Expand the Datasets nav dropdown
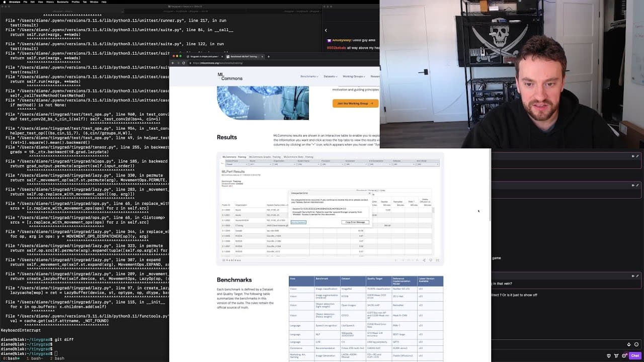 click(330, 76)
